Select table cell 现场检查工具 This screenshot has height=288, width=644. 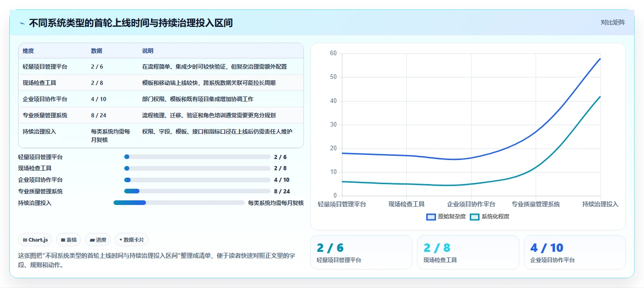(x=39, y=83)
